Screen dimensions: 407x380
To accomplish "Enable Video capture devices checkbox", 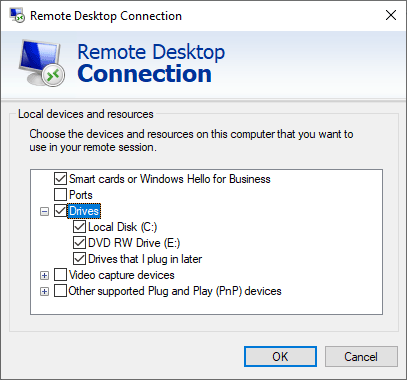I will click(60, 275).
